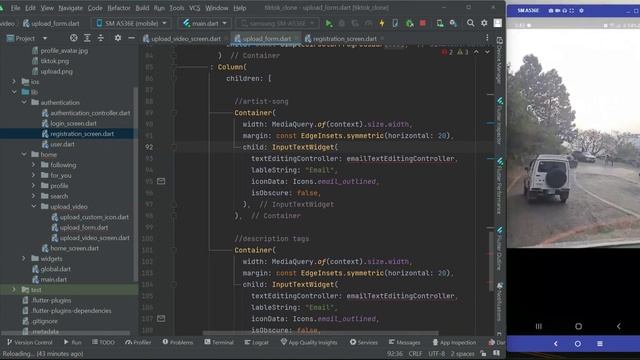This screenshot has width=640, height=360.
Task: Toggle read-only lock icon in status bar
Action: [483, 353]
